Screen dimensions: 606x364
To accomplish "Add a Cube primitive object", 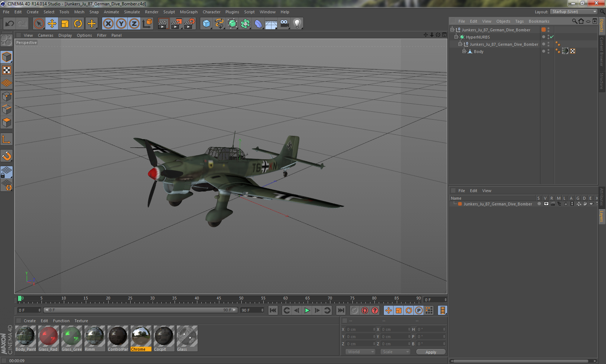I will point(206,24).
